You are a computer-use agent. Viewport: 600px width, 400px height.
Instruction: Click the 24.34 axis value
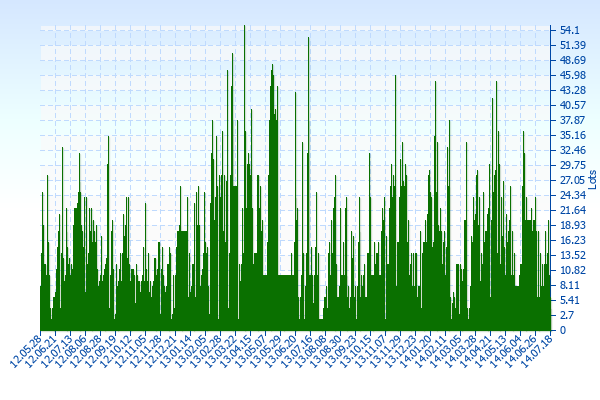pyautogui.click(x=573, y=195)
